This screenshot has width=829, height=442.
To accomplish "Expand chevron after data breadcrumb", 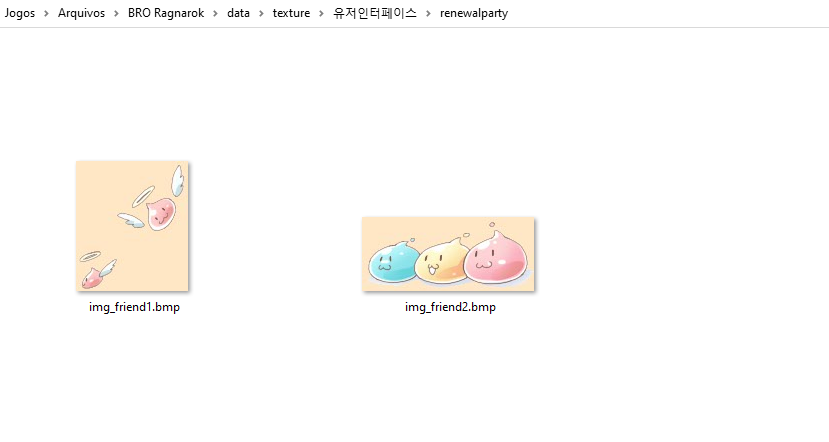I will [261, 14].
